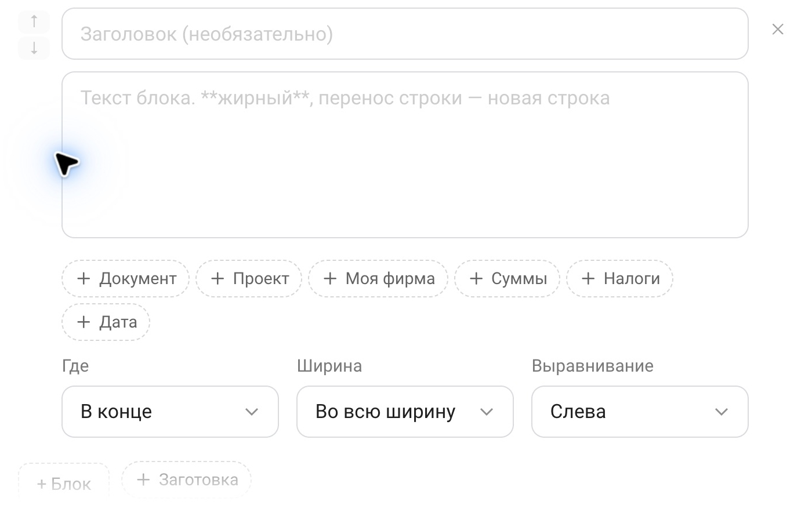Insert the Суммы variable chip
Image resolution: width=812 pixels, height=516 pixels.
[x=507, y=279]
